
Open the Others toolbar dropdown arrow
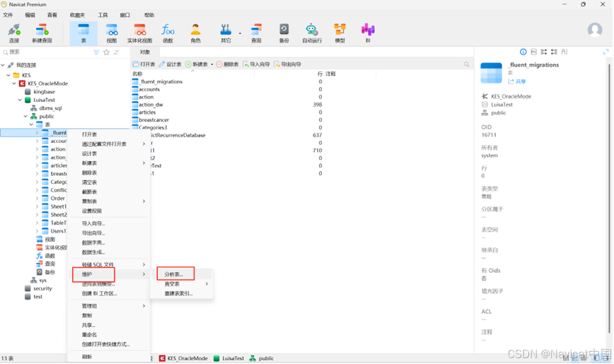click(240, 34)
